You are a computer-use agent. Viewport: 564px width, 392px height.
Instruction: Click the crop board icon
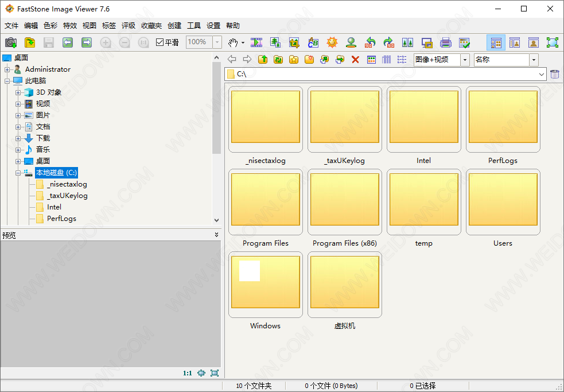point(294,42)
